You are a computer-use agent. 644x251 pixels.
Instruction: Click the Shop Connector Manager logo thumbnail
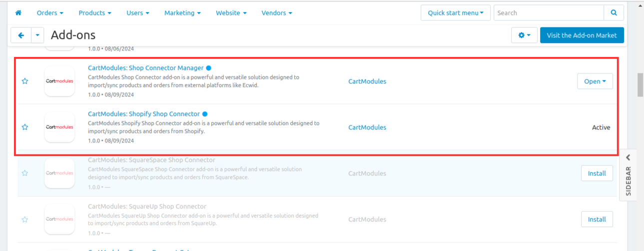[x=59, y=81]
